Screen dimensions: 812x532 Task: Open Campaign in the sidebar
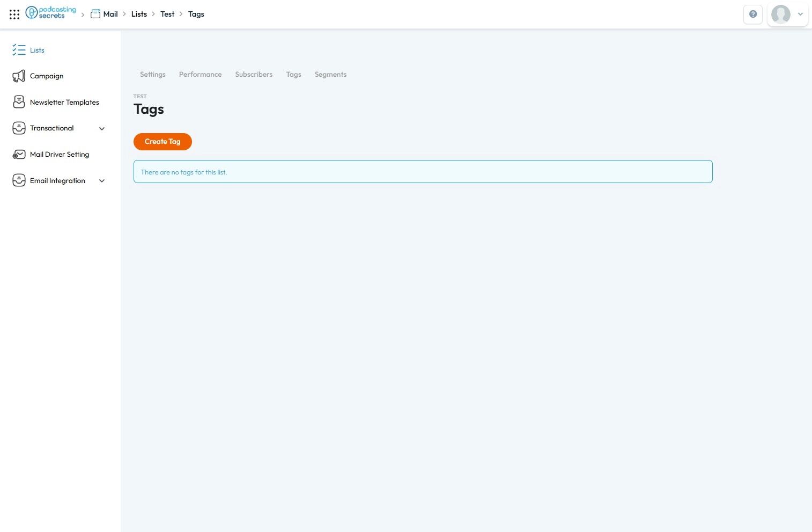tap(47, 76)
